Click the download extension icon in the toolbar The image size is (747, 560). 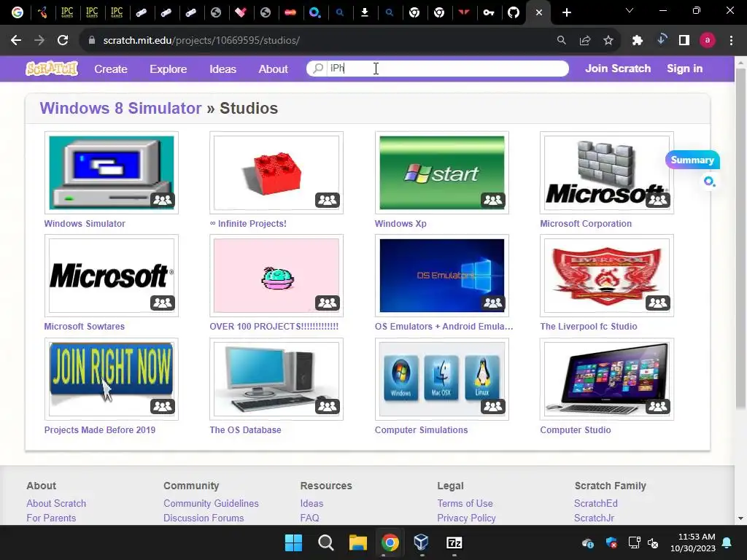661,40
